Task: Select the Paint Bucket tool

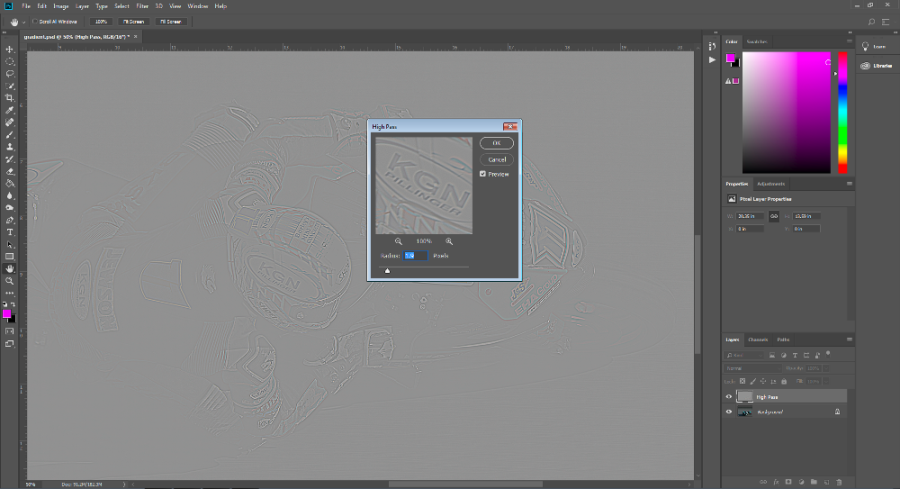Action: tap(10, 184)
